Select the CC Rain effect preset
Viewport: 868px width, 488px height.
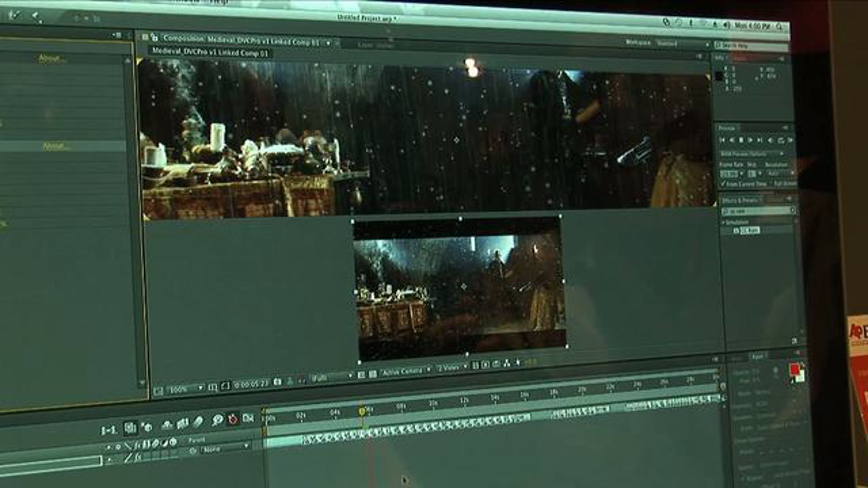tap(750, 230)
